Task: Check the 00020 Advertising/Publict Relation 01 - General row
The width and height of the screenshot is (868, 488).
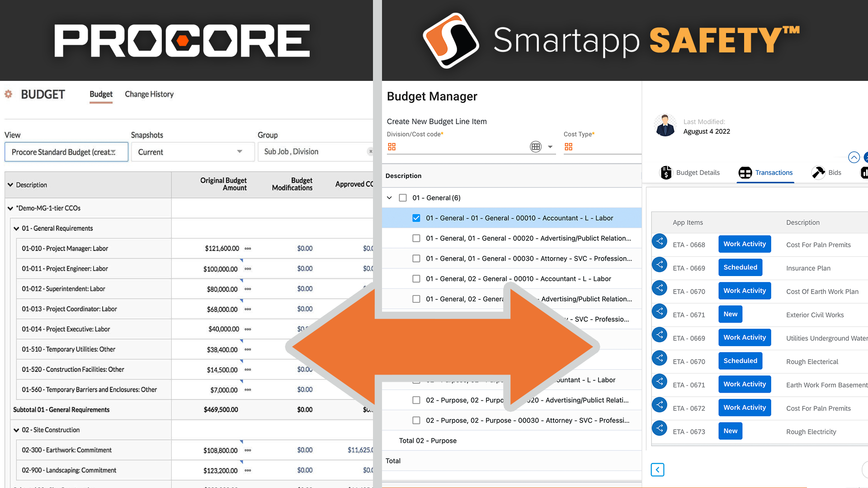Action: tap(416, 239)
